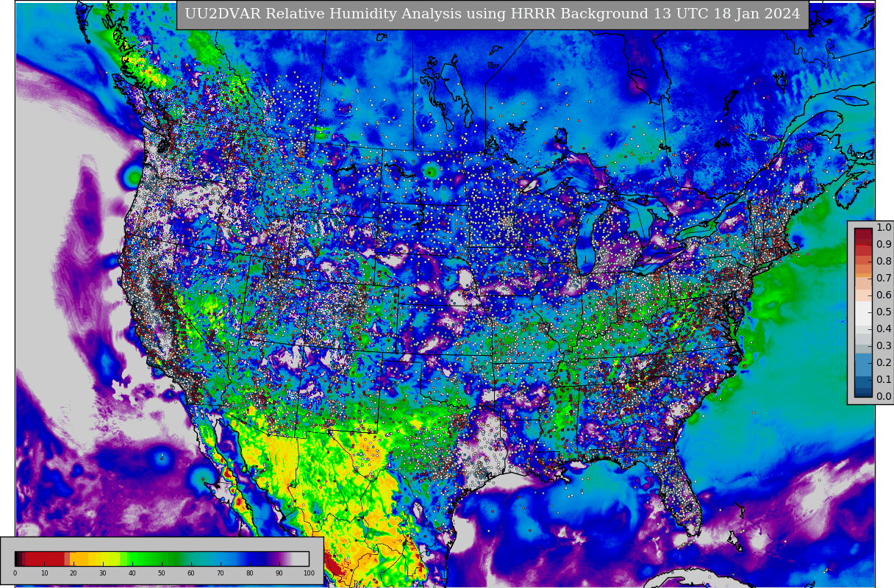
Task: Click the 1.0 label on right colorbar
Action: [884, 227]
